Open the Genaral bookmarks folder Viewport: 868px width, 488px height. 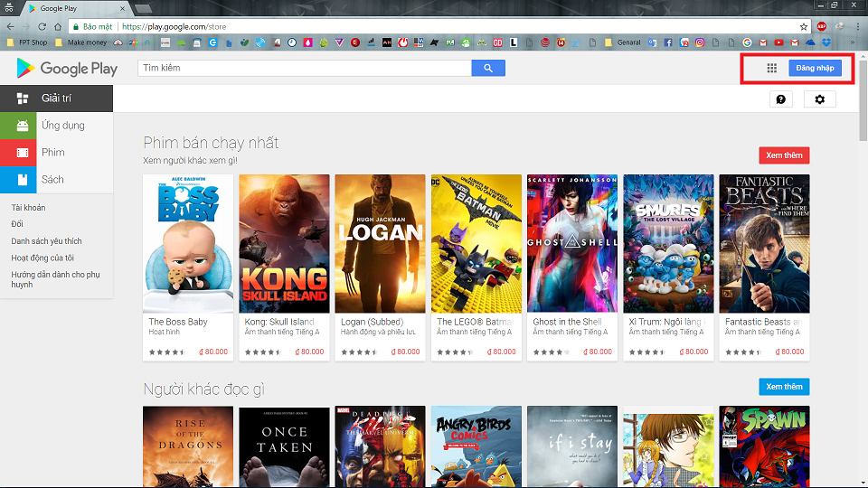pos(623,42)
